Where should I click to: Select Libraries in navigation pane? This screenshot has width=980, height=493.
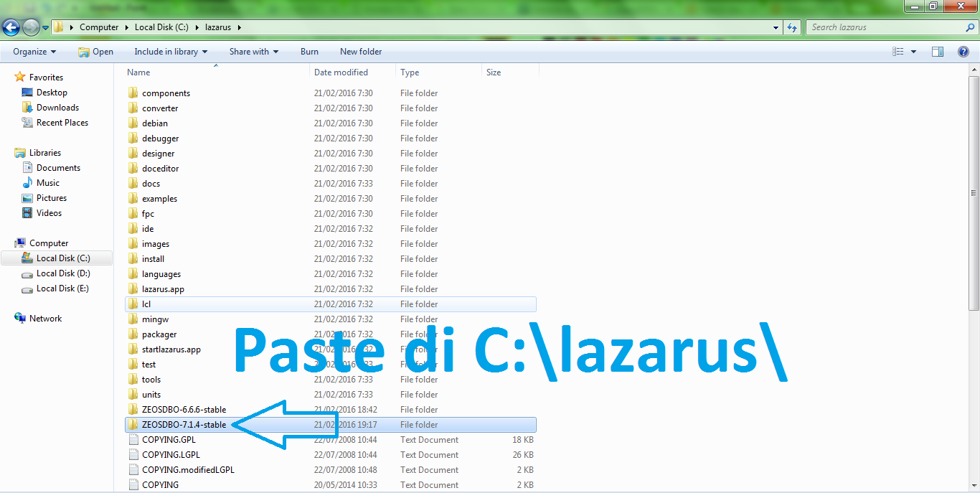pyautogui.click(x=44, y=153)
